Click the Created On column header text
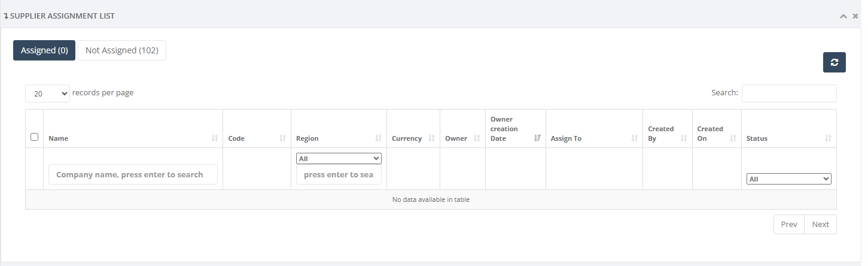868x266 pixels. pyautogui.click(x=710, y=134)
